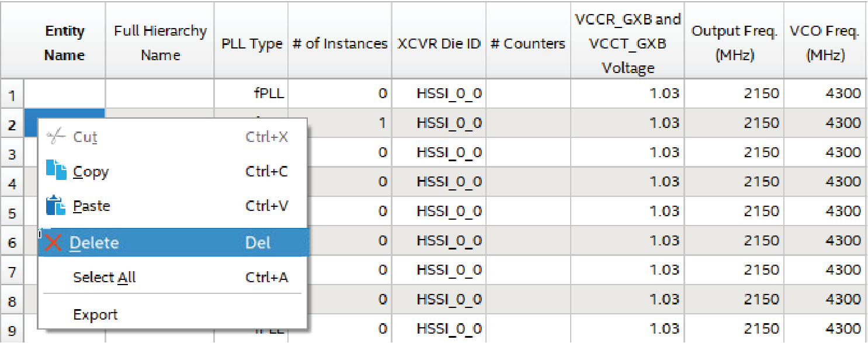868x343 pixels.
Task: Sort by Entity Name column header
Action: click(64, 43)
